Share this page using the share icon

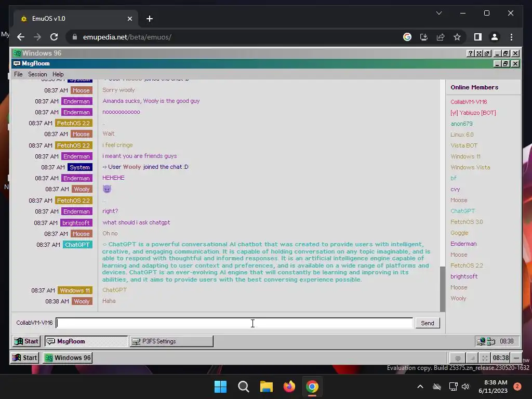[441, 37]
